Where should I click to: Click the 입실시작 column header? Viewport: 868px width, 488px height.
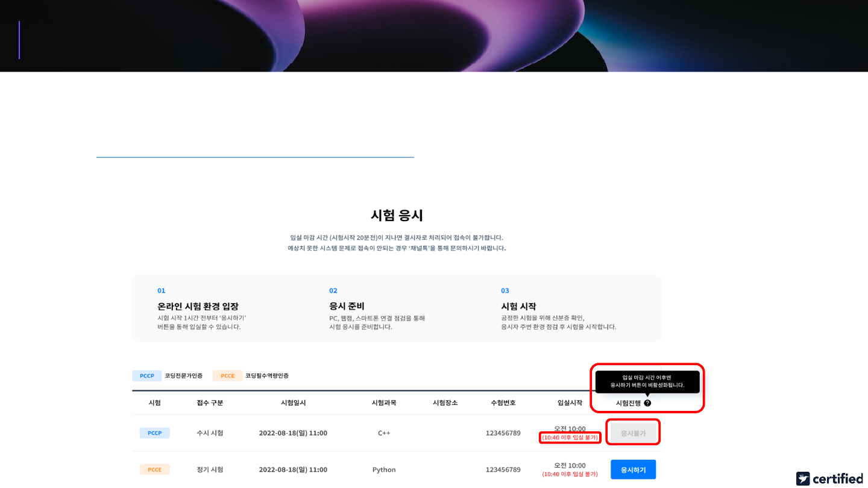pyautogui.click(x=570, y=403)
